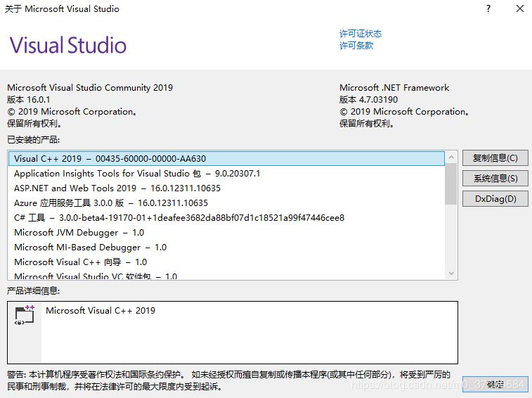Viewport: 532px width, 398px height.
Task: Select Microsoft Visual C++ 向导 entry
Action: click(80, 262)
